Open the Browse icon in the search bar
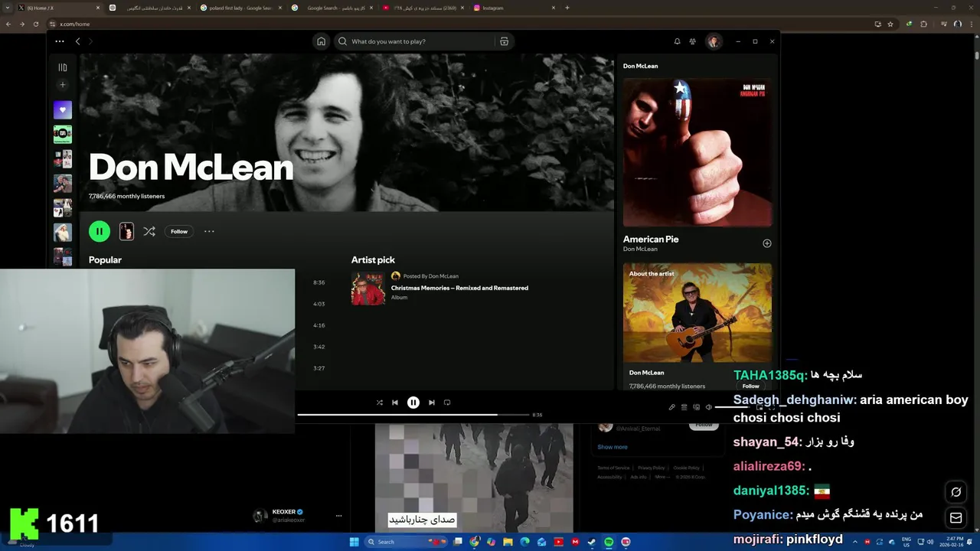 [504, 41]
